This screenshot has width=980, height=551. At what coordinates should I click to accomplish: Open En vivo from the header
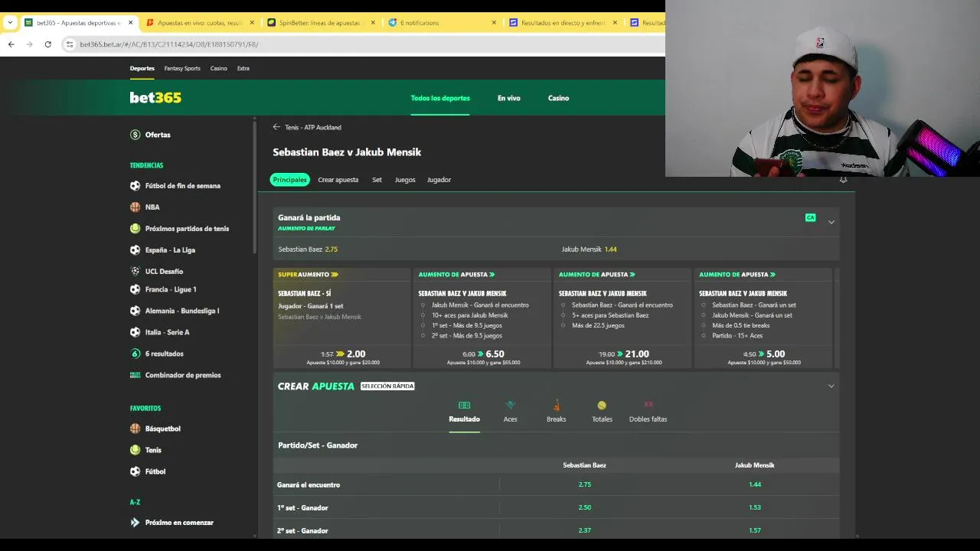pos(508,98)
